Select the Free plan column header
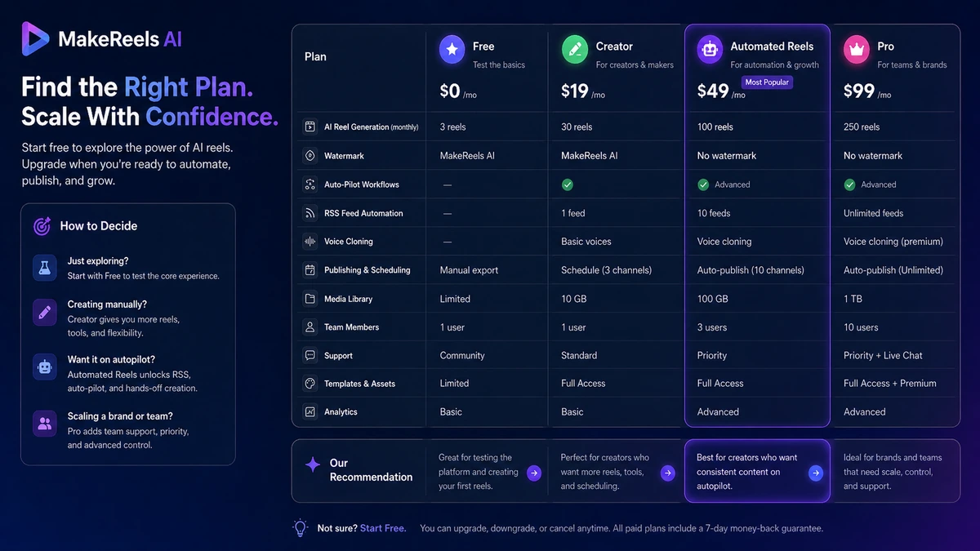 click(487, 68)
